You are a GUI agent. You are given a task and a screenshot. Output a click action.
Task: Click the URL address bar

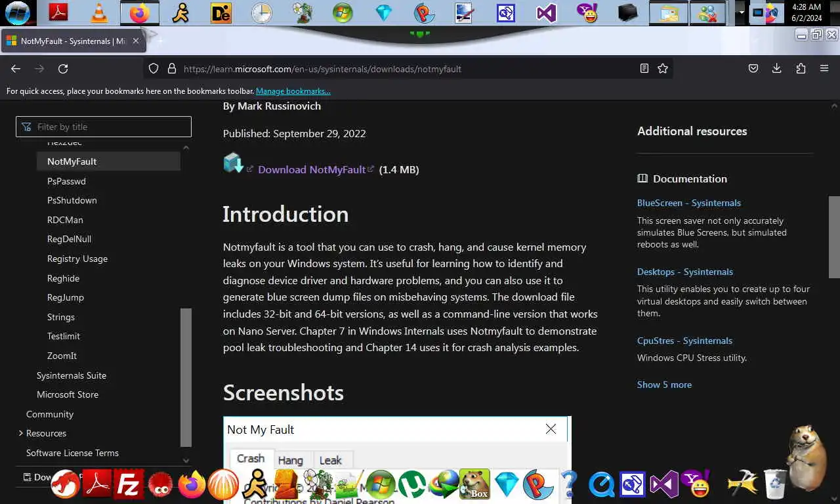[407, 68]
